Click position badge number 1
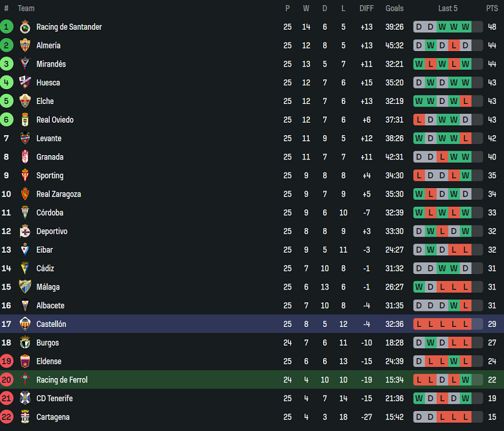Viewport: 504px width, 431px height. [6, 27]
